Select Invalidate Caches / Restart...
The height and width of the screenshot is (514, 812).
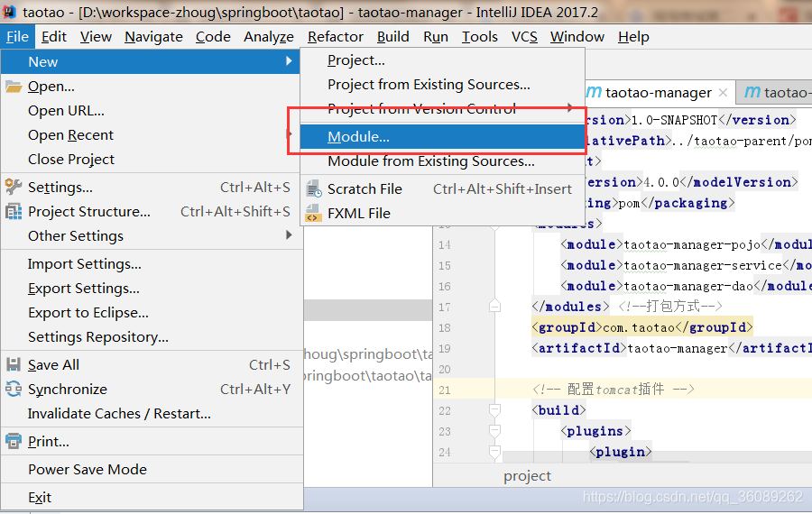point(152,414)
